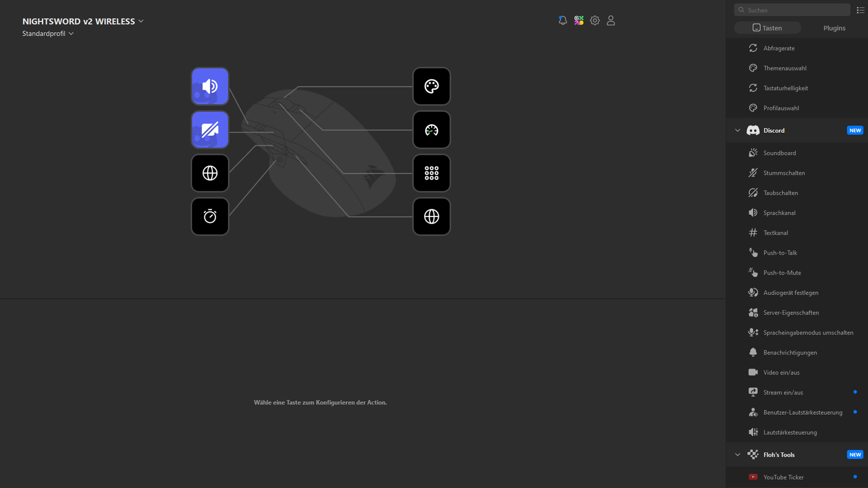Click the Discord section title

click(x=774, y=131)
